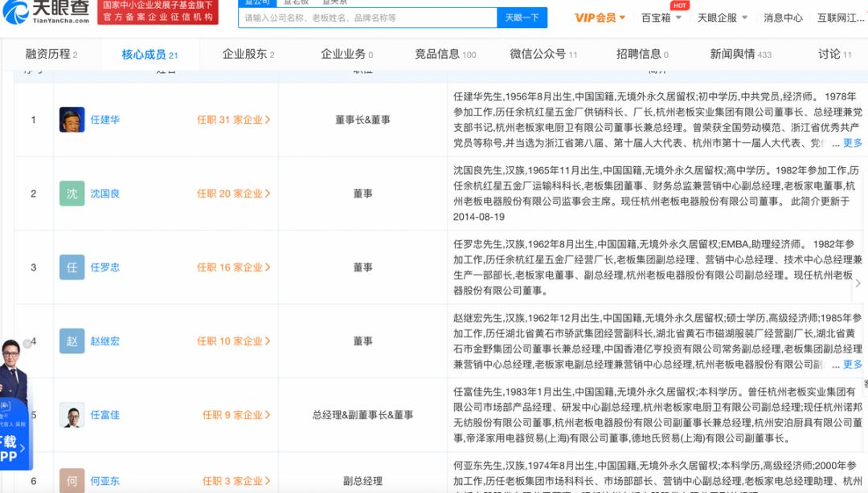This screenshot has height=493, width=868.
Task: Select the blue 任 avatar for 任罗忠
Action: [72, 267]
